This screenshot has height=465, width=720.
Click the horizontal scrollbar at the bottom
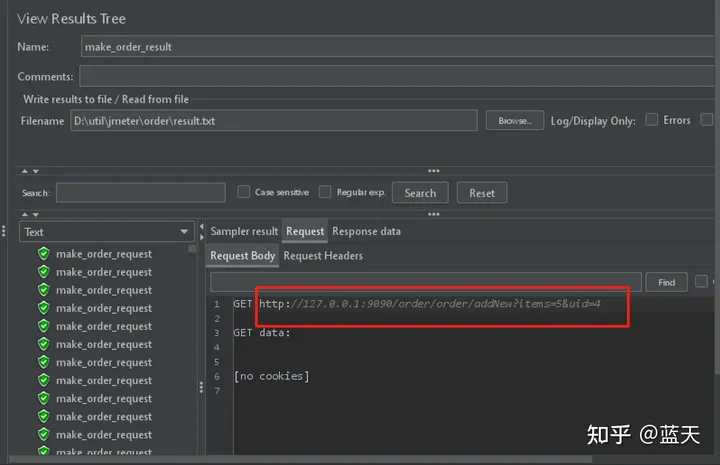(x=301, y=459)
